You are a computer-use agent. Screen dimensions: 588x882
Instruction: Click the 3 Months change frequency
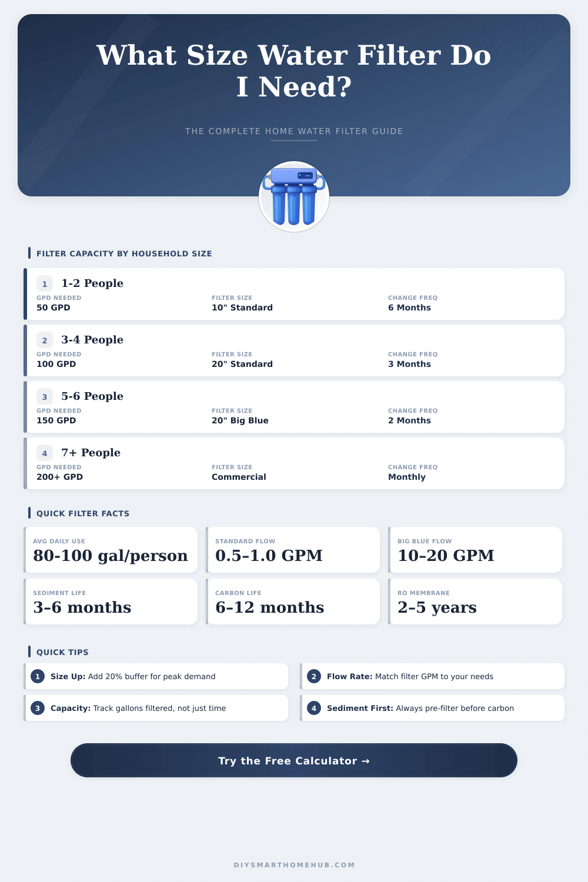pos(409,364)
